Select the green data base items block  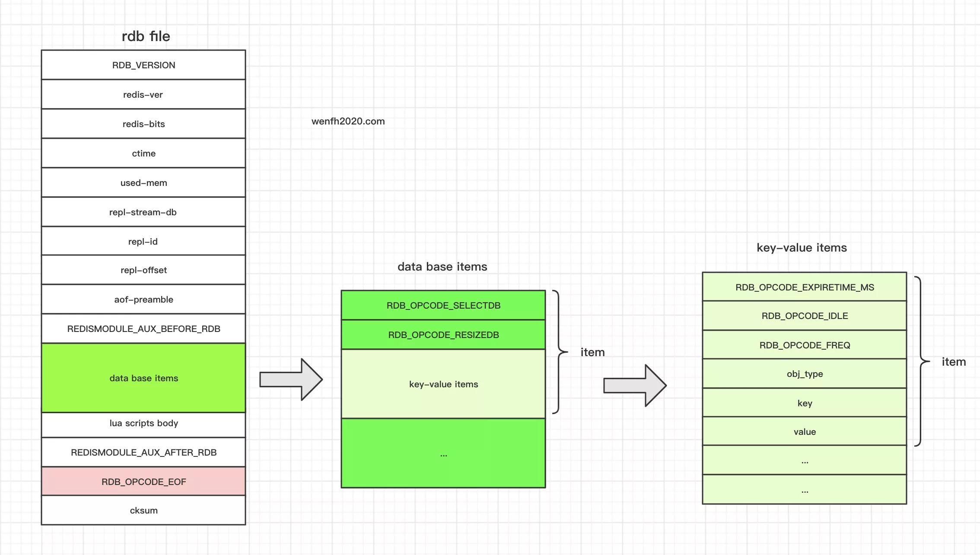pos(143,378)
